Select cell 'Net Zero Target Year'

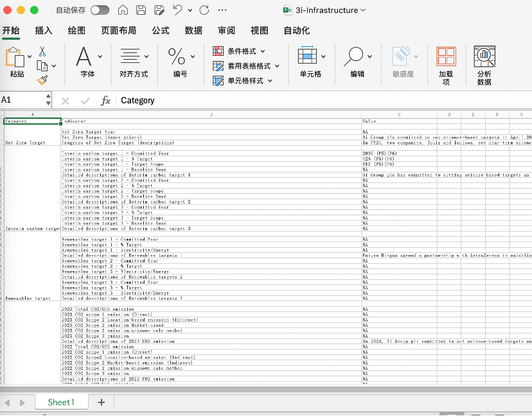pyautogui.click(x=211, y=132)
